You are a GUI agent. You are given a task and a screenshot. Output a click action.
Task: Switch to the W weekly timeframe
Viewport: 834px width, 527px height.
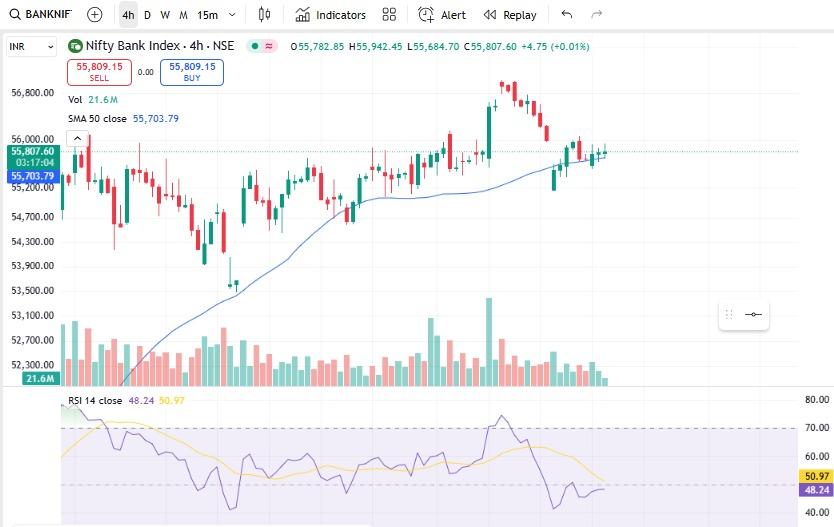(x=165, y=15)
